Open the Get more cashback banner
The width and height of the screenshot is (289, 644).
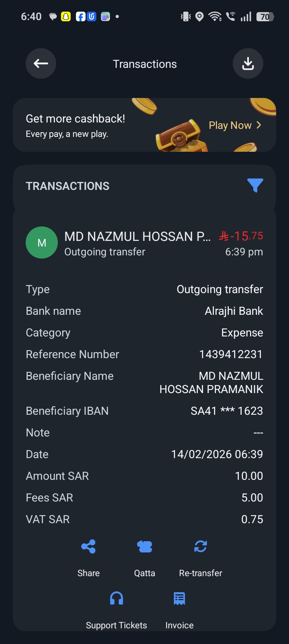pyautogui.click(x=75, y=125)
